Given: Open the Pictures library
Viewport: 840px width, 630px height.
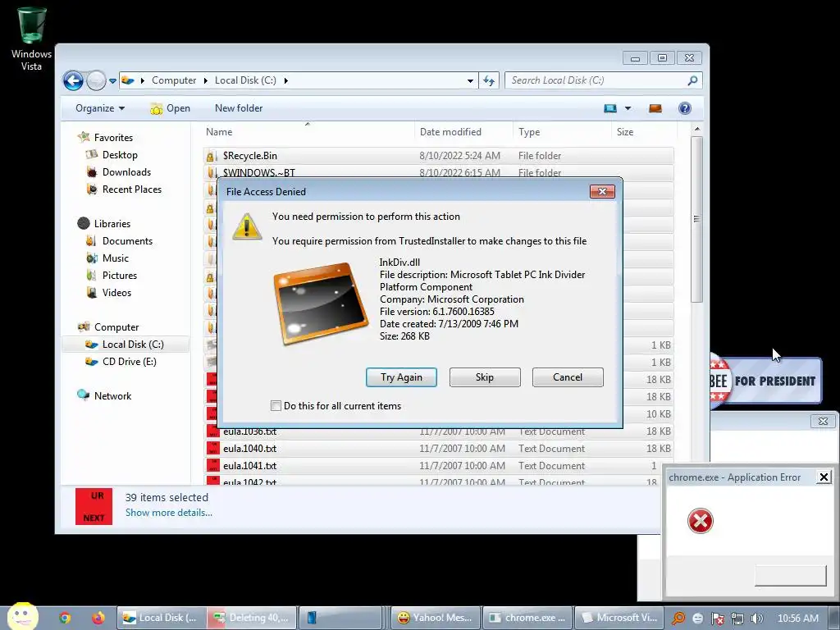Looking at the screenshot, I should click(x=120, y=276).
